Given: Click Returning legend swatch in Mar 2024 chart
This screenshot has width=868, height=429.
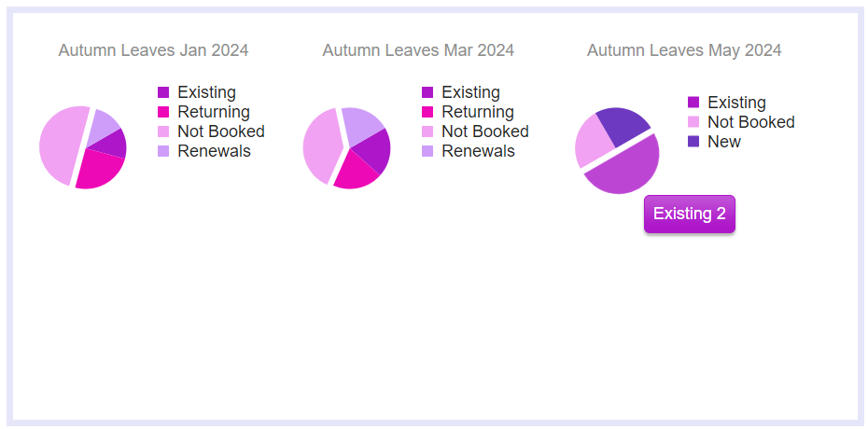Looking at the screenshot, I should 427,112.
